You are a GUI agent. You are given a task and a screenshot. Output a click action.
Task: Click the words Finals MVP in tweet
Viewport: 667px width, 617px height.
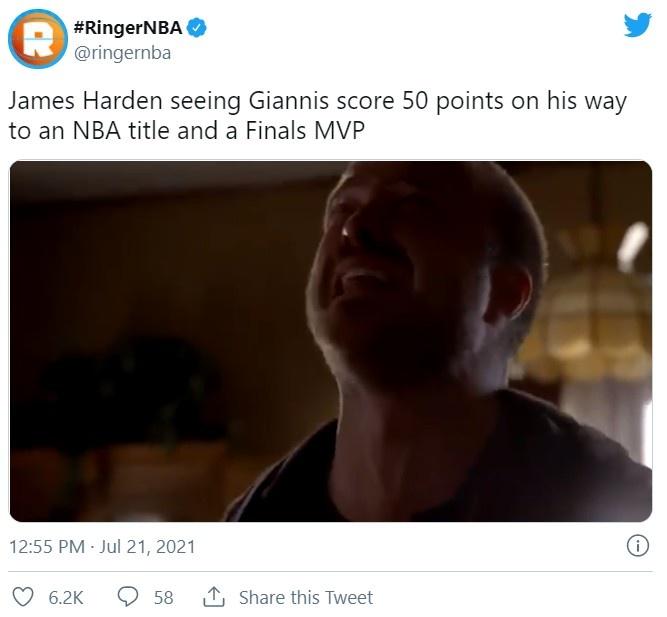(305, 130)
